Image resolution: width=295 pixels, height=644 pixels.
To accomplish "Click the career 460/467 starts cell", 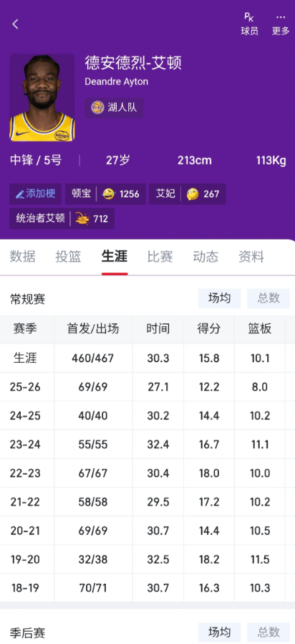I will (x=93, y=358).
